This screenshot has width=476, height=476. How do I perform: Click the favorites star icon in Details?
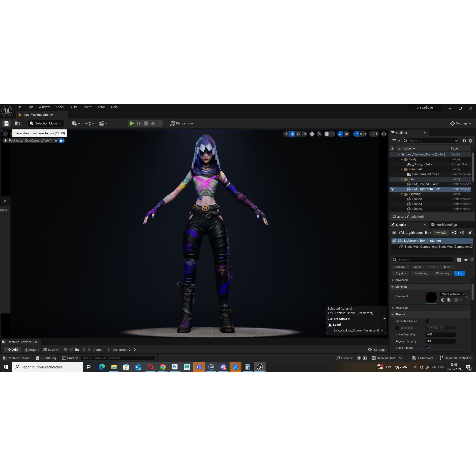[x=466, y=260]
